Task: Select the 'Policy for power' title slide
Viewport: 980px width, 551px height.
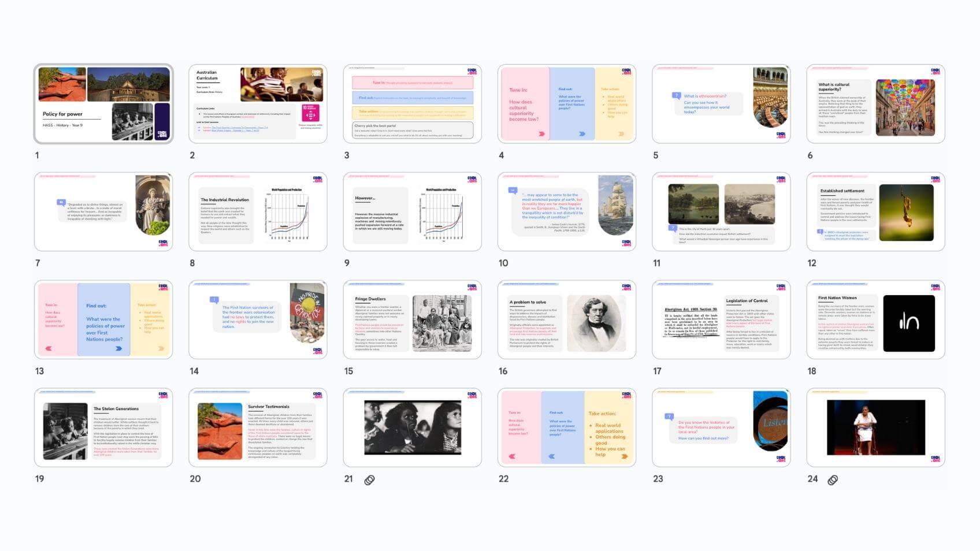Action: tap(103, 104)
